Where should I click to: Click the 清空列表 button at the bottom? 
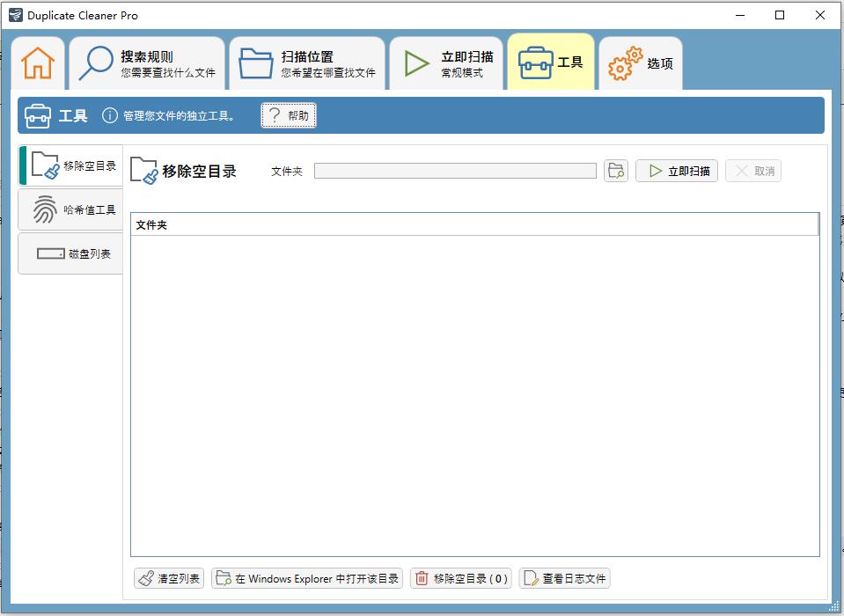pos(167,578)
